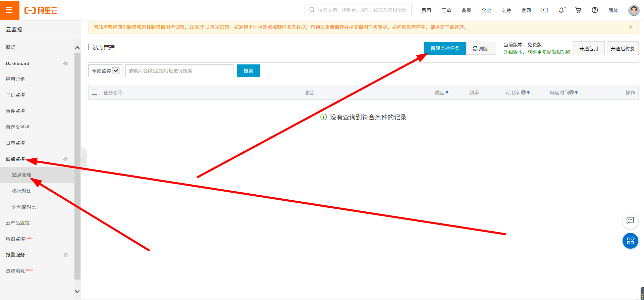The height and width of the screenshot is (300, 644).
Task: Expand the Dashboard sidebar section
Action: 65,63
